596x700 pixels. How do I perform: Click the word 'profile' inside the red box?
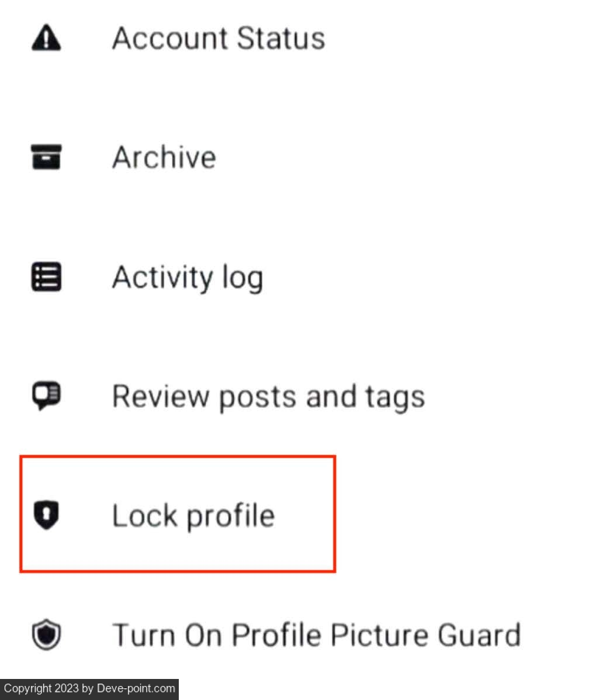[230, 517]
